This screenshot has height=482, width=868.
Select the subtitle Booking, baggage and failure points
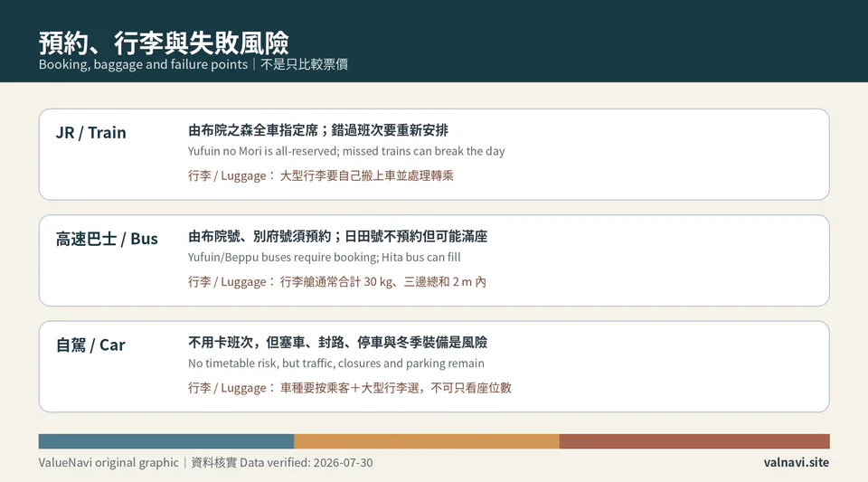tap(144, 65)
